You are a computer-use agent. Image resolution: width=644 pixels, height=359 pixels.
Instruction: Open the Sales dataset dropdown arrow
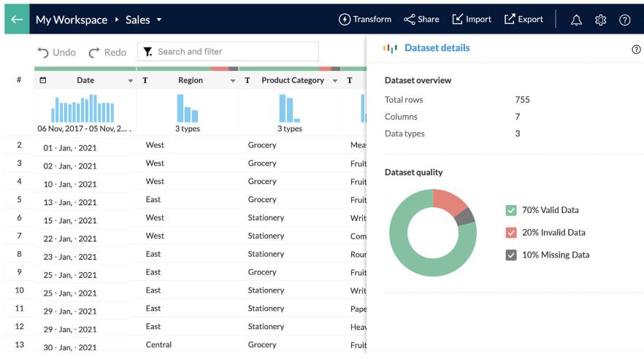(x=159, y=20)
